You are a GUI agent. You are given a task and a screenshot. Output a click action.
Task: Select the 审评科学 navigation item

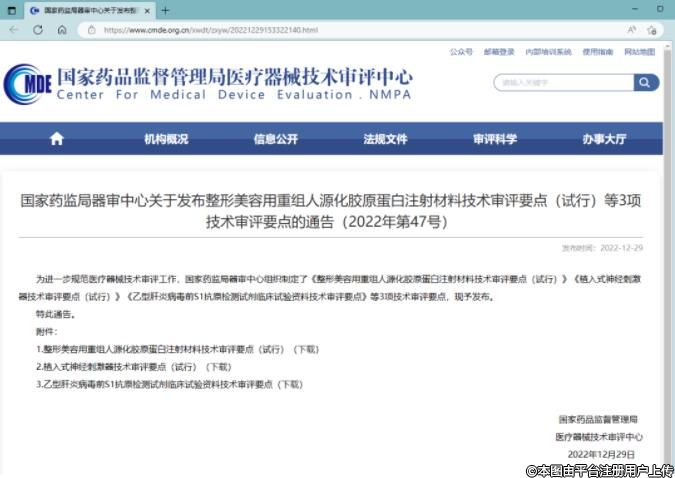[x=495, y=139]
